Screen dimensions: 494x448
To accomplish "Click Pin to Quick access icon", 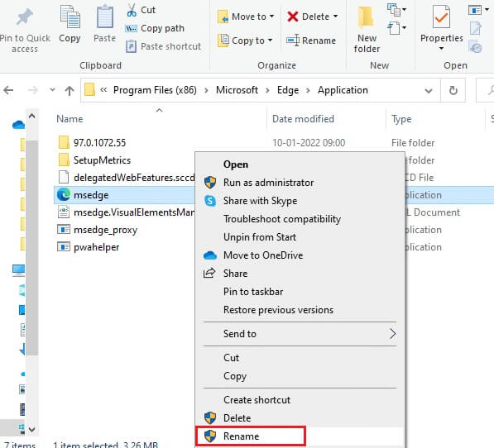I will click(x=25, y=17).
